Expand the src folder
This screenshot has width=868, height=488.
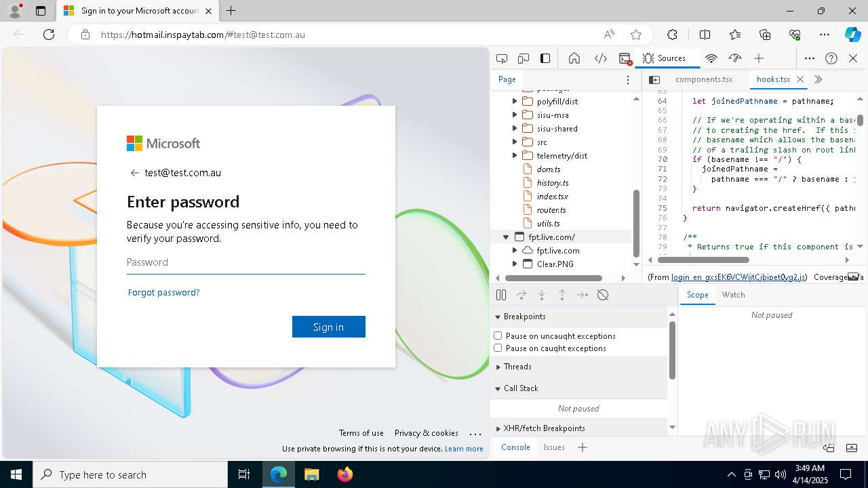(515, 142)
